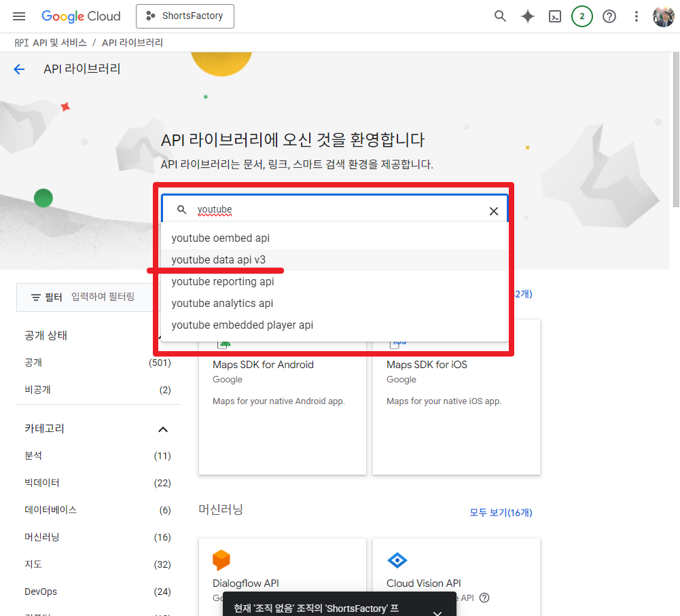Viewport: 680px width, 616px height.
Task: Open notifications showing badge 2
Action: pyautogui.click(x=581, y=16)
